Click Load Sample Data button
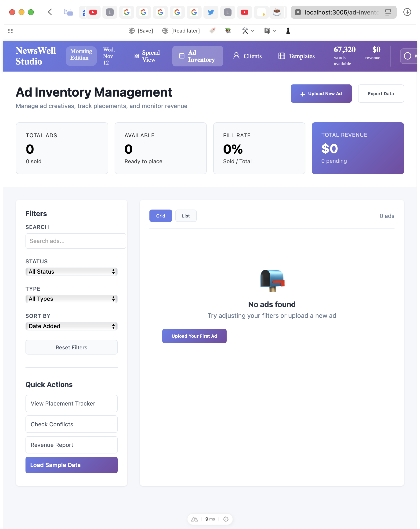Screen dimensions: 420x529 point(71,465)
